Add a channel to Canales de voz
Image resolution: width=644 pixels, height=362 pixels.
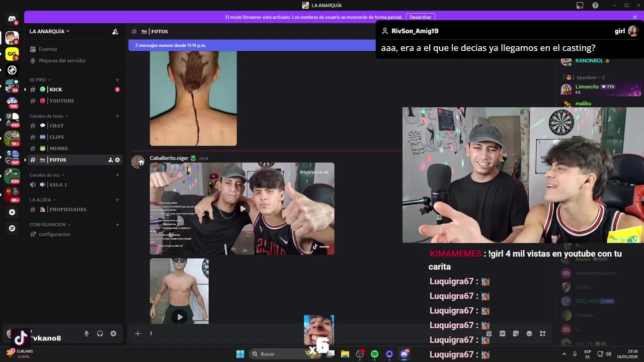tap(117, 175)
